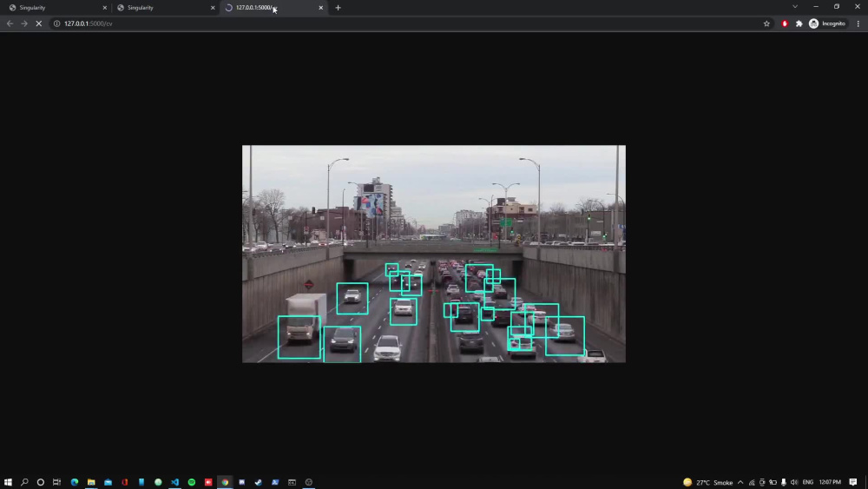Open the red recorder app on taskbar

point(208,482)
